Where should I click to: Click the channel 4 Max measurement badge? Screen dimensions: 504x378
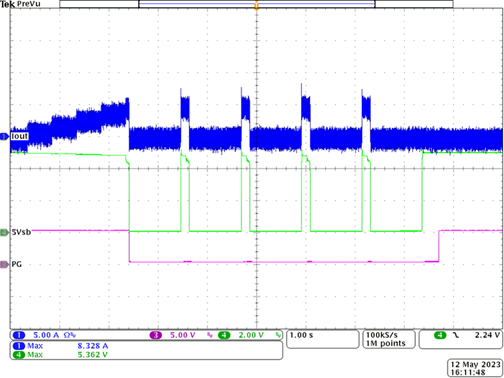coord(19,355)
